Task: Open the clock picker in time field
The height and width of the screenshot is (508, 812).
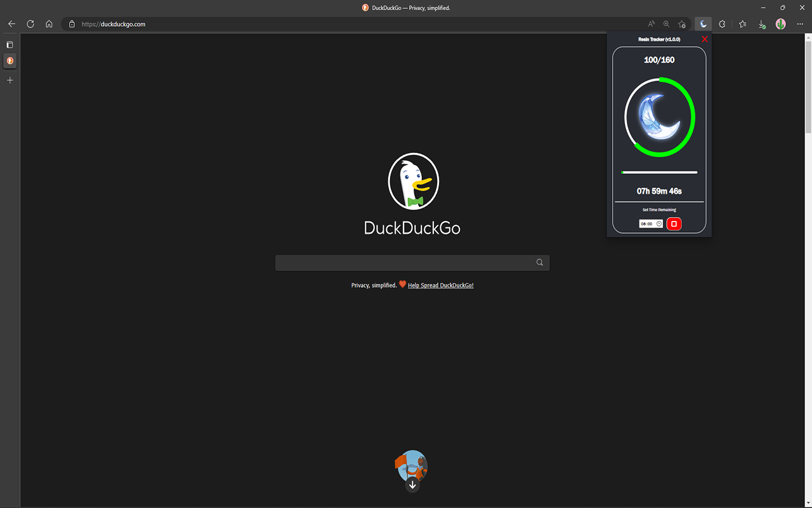Action: coord(659,224)
